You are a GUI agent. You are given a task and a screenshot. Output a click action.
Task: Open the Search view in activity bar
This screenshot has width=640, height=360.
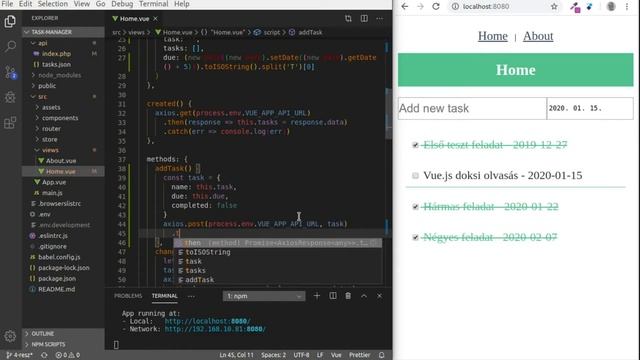pyautogui.click(x=10, y=46)
